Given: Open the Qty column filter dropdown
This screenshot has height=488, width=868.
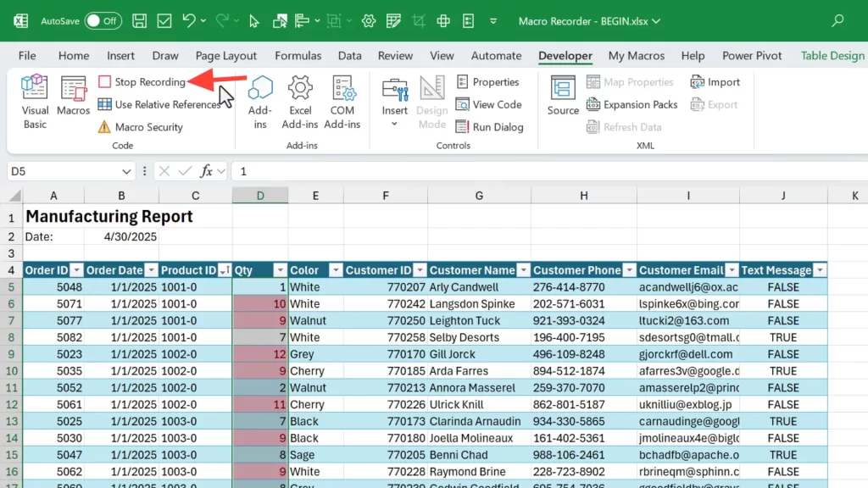Looking at the screenshot, I should [279, 270].
